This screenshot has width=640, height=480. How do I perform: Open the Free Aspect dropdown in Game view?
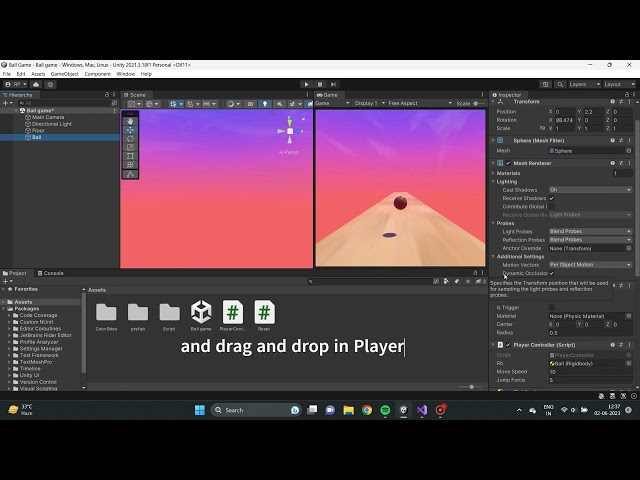click(x=420, y=103)
